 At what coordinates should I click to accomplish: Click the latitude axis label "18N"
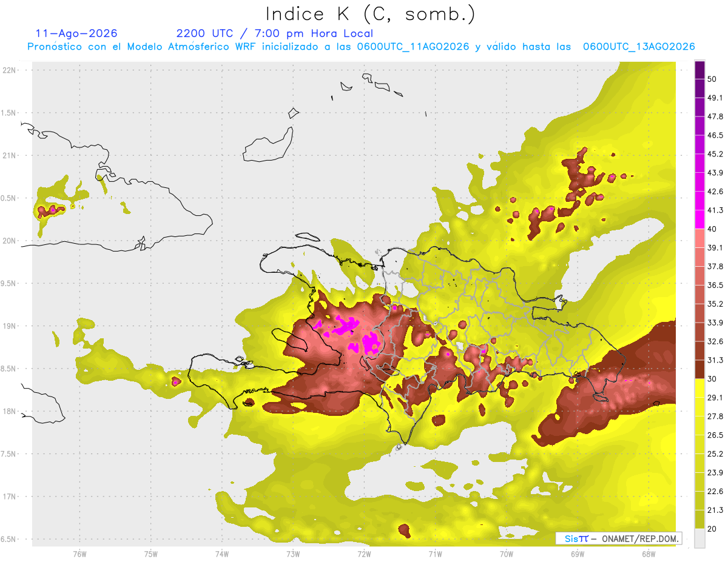10,412
